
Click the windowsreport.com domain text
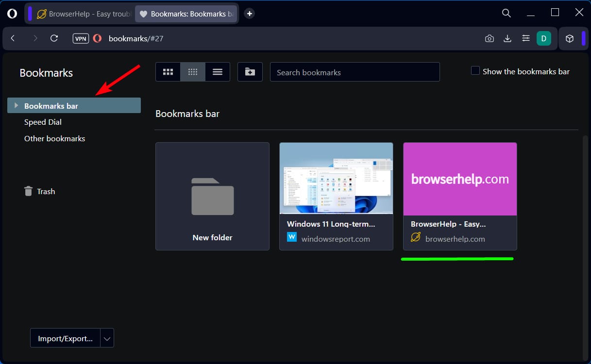pyautogui.click(x=336, y=239)
